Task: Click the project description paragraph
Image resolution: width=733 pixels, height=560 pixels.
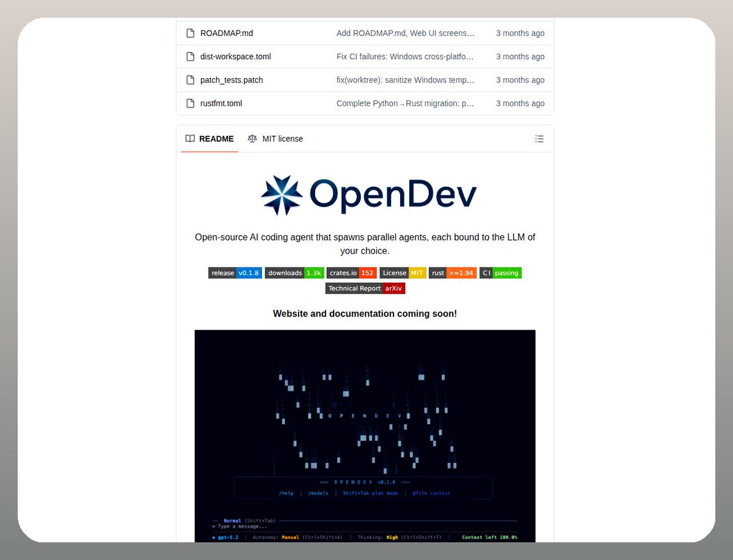Action: tap(365, 244)
